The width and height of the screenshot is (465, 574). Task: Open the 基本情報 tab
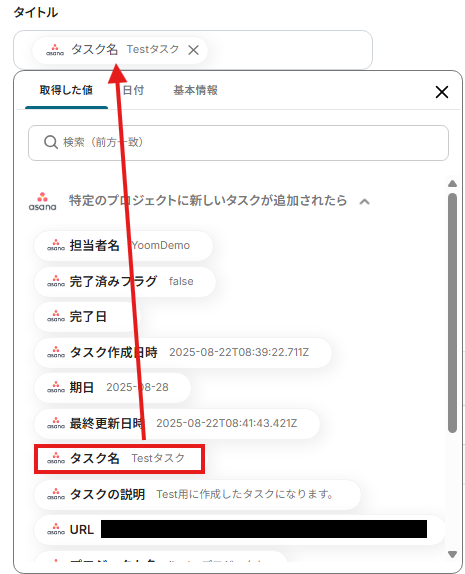(196, 90)
